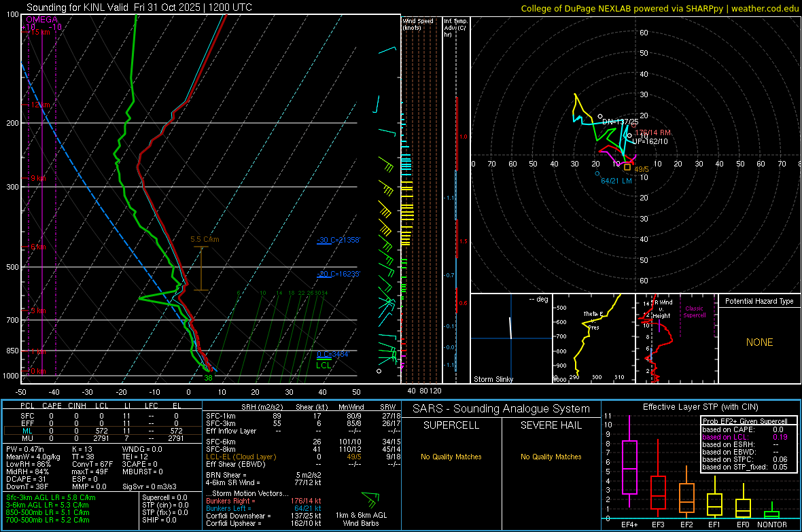Image resolution: width=802 pixels, height=532 pixels.
Task: Select the 'EFF' parcel row label
Action: (27, 423)
